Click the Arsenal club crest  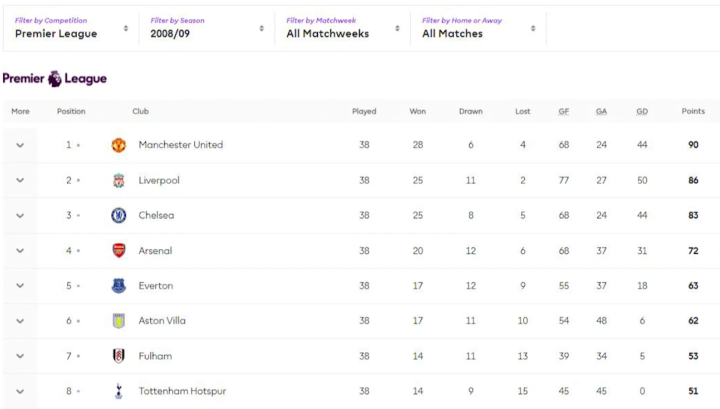point(119,251)
